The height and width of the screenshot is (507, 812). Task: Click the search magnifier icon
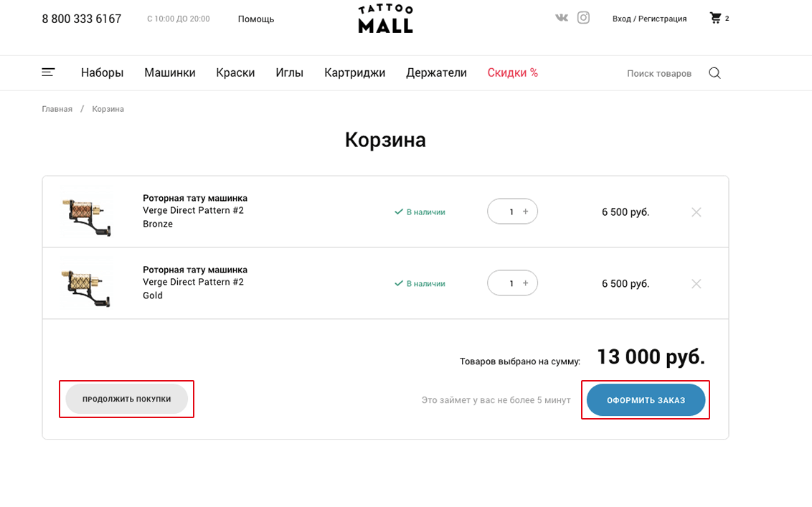tap(714, 73)
